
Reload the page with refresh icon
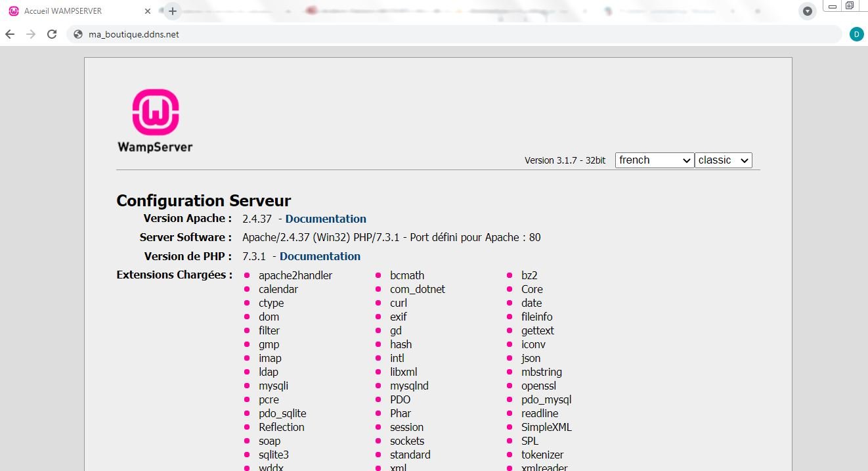click(x=52, y=34)
